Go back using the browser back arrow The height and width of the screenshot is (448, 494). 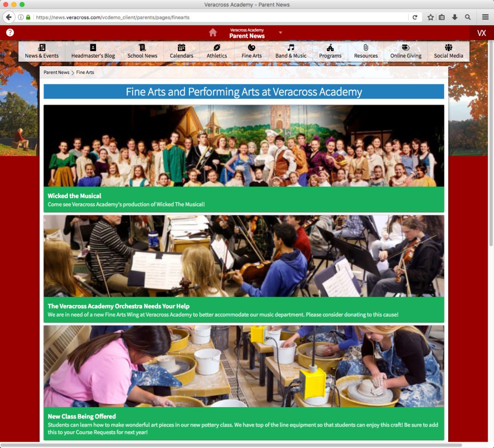(8, 17)
